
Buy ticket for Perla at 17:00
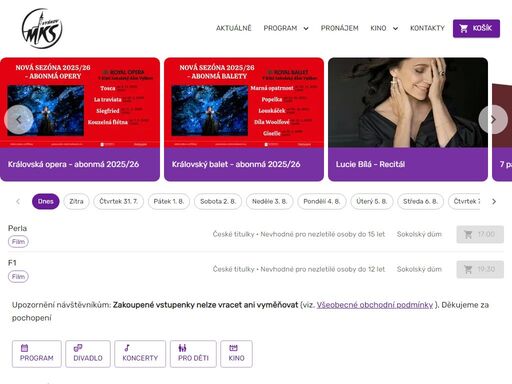[480, 234]
